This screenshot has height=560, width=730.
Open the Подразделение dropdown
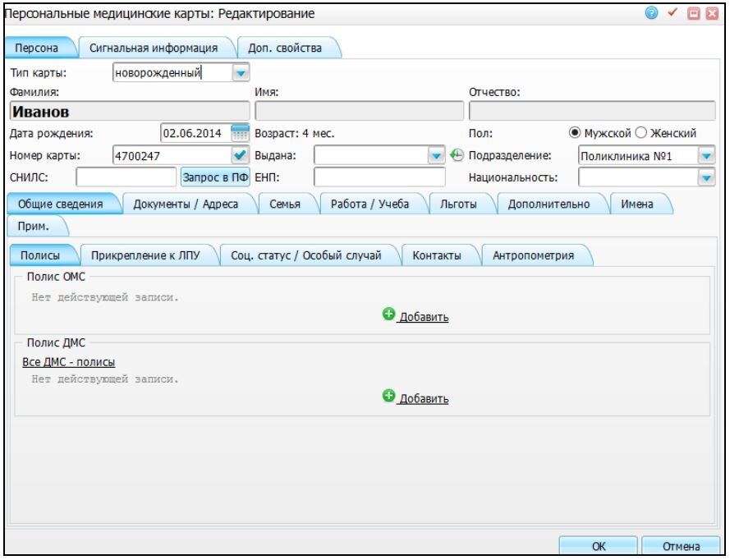tap(706, 155)
